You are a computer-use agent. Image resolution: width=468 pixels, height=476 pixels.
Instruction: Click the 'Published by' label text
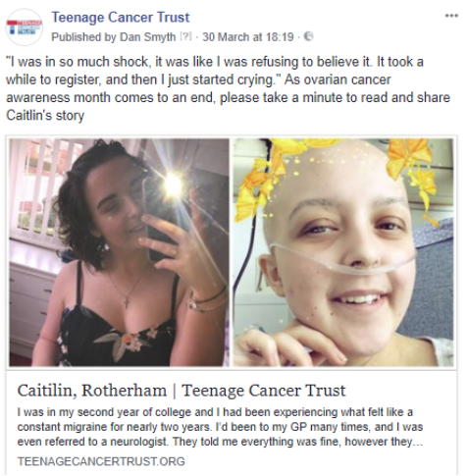83,37
